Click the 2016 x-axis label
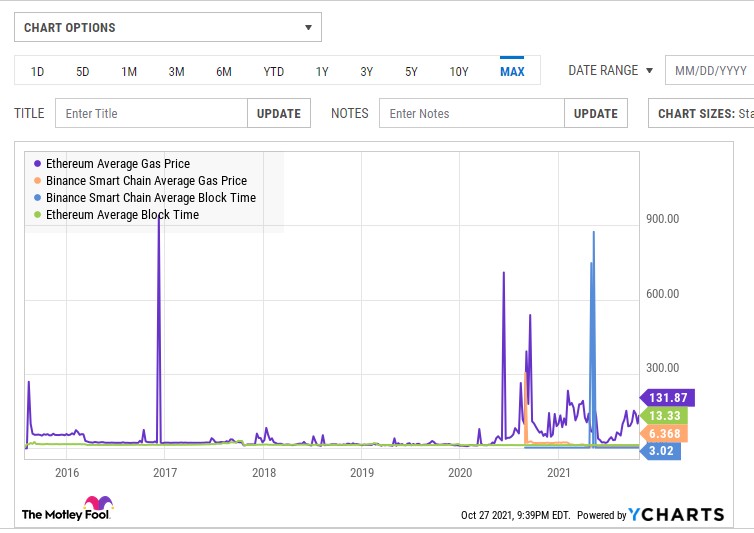754x533 pixels. [x=67, y=473]
